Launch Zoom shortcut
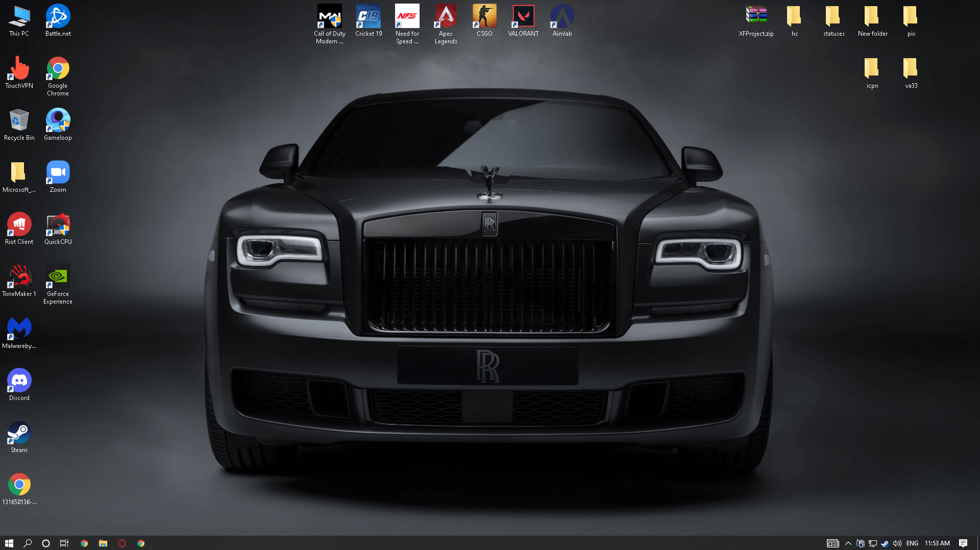Image resolution: width=980 pixels, height=550 pixels. point(58,177)
